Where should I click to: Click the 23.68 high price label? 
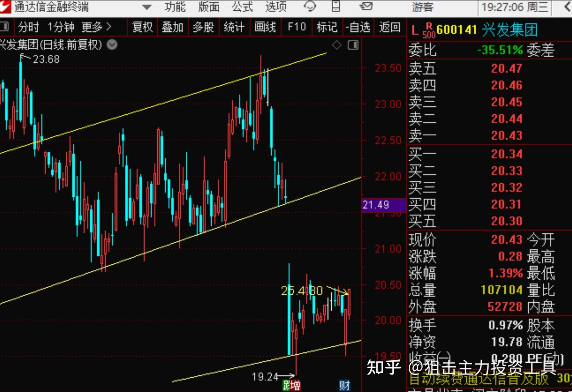(46, 60)
